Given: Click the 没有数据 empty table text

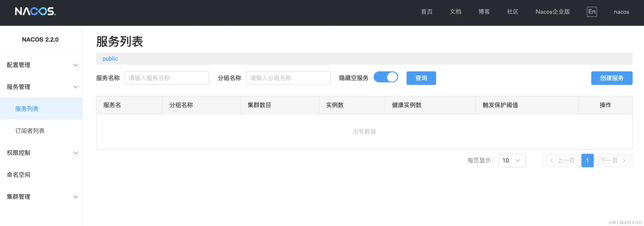Looking at the screenshot, I should click(x=364, y=132).
